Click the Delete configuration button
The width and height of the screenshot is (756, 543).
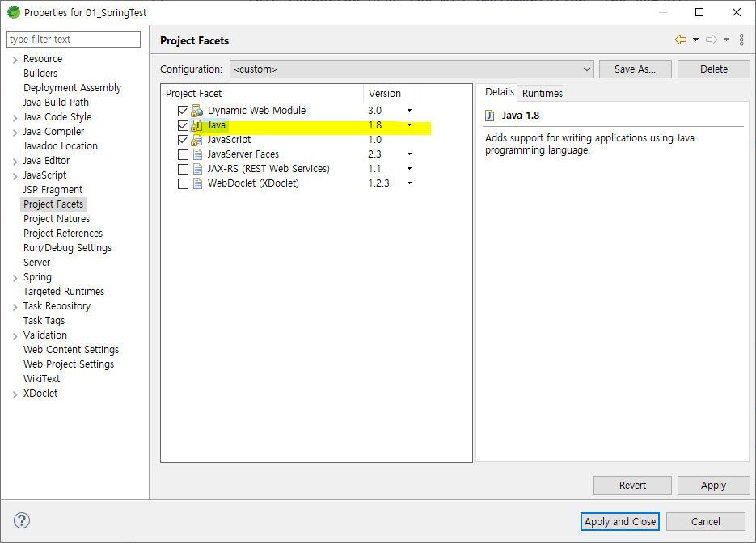[714, 69]
